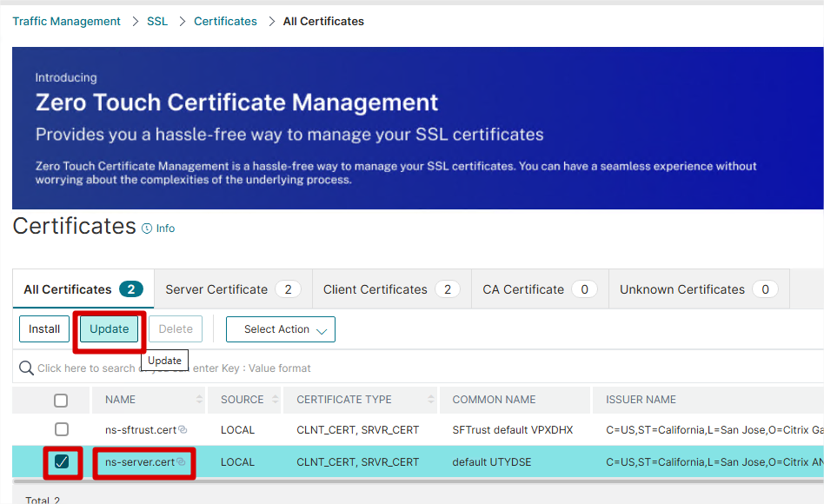Click the Install button

[44, 329]
